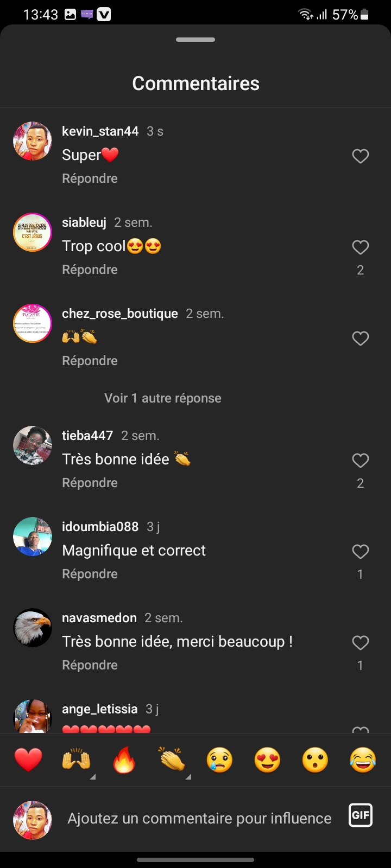Open chez_rose_boutique's profile via username
Screen dimensions: 391x868
tap(120, 314)
